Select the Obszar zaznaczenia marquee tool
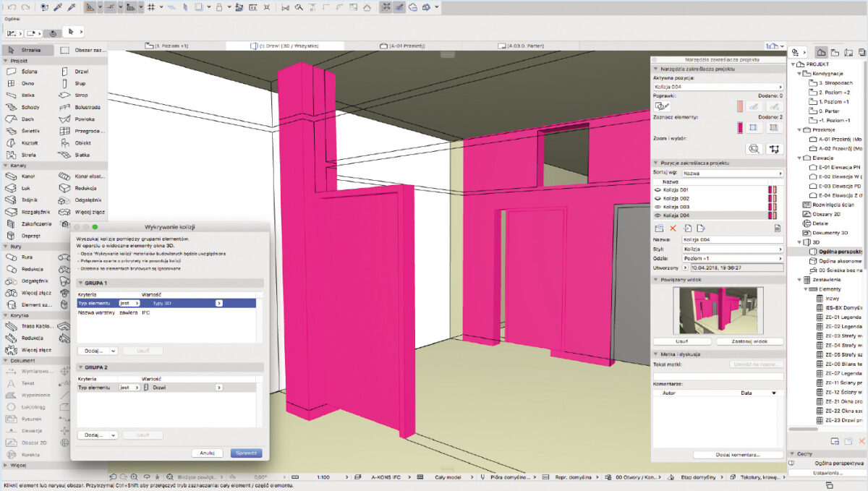868x491 pixels. point(82,50)
